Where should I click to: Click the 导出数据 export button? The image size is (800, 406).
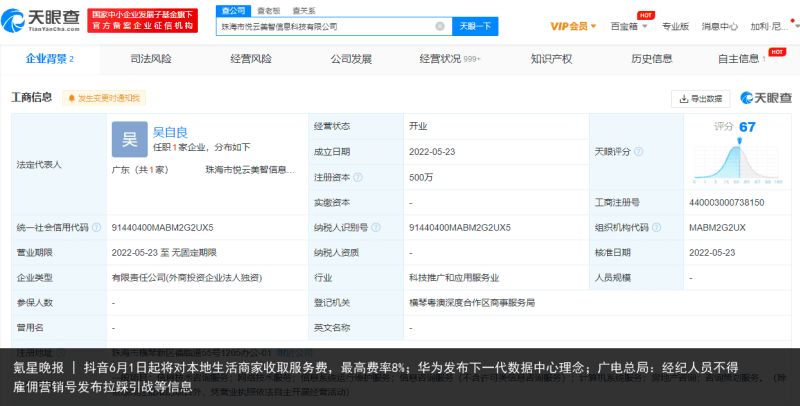tap(701, 98)
